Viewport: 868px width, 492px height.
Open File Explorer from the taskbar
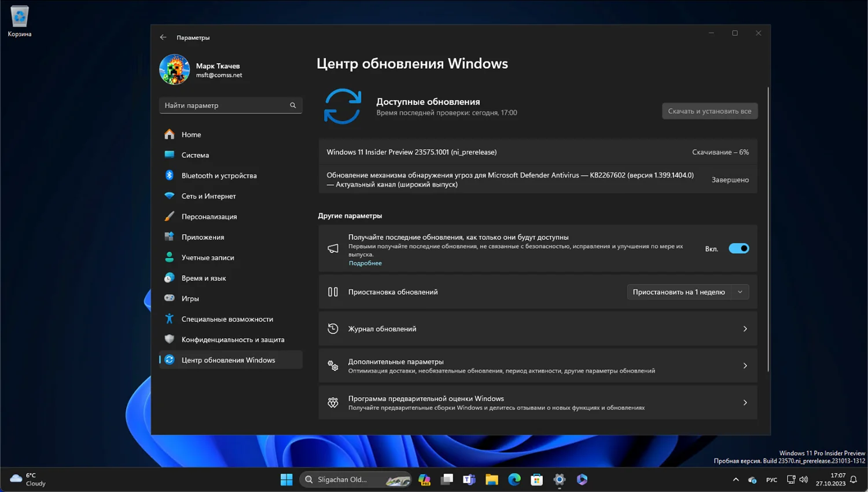pos(492,479)
